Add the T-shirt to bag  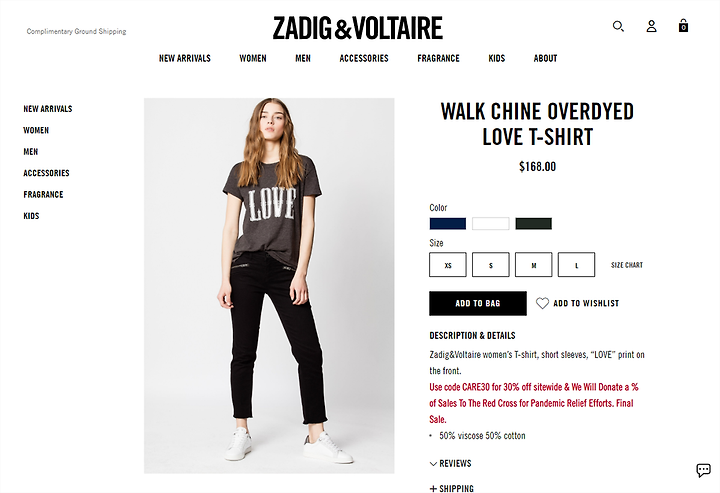point(478,303)
